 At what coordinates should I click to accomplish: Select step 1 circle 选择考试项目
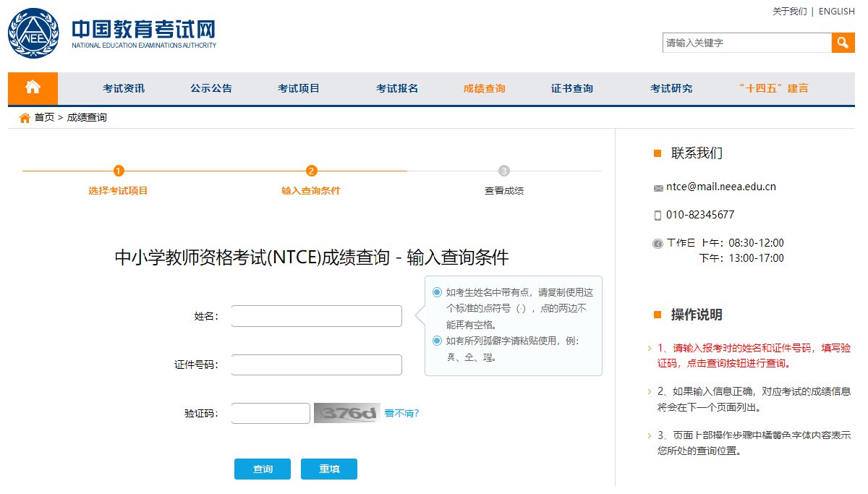[119, 171]
